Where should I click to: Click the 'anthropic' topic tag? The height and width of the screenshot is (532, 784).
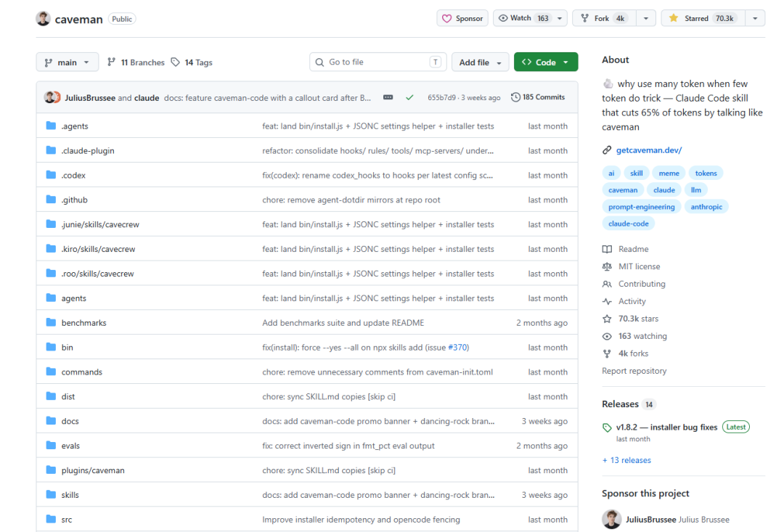coord(706,207)
